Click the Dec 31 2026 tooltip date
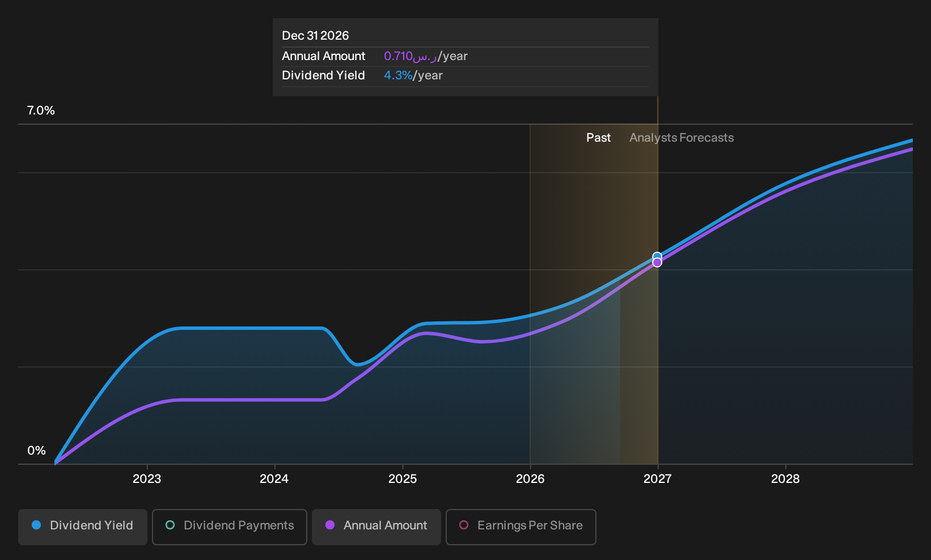Viewport: 931px width, 560px height. [315, 36]
